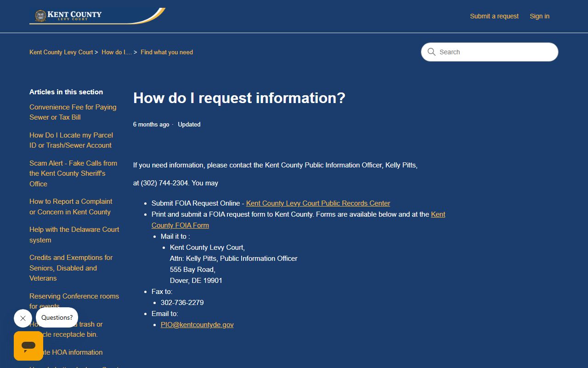588x368 pixels.
Task: Click the 'Attn: Kelly Pitts, Public Information Officer' line
Action: coord(234,259)
